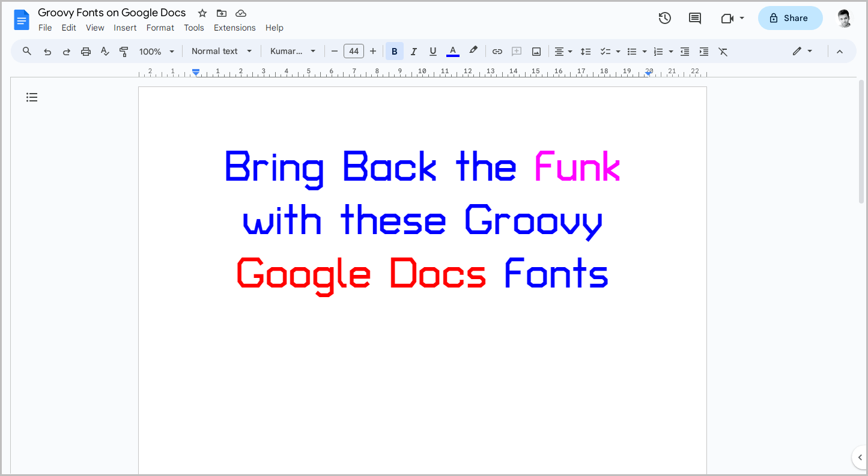The height and width of the screenshot is (476, 868).
Task: Run spelling and grammar check
Action: [x=105, y=51]
